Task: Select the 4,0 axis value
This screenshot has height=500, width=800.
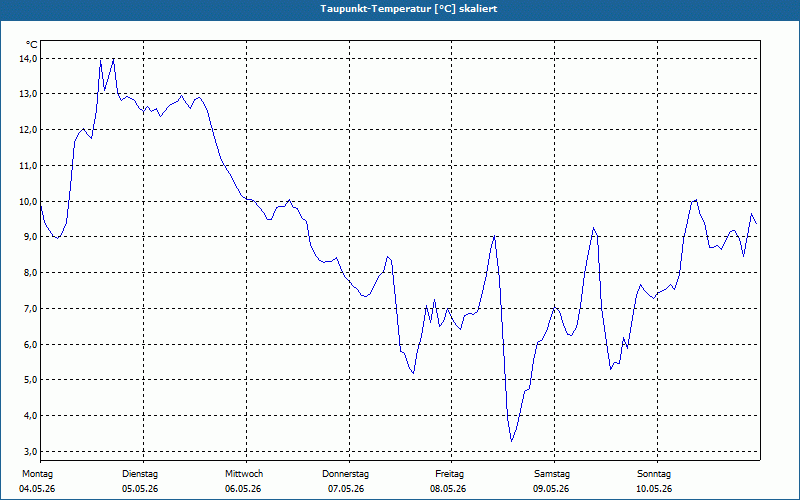Action: [30, 415]
